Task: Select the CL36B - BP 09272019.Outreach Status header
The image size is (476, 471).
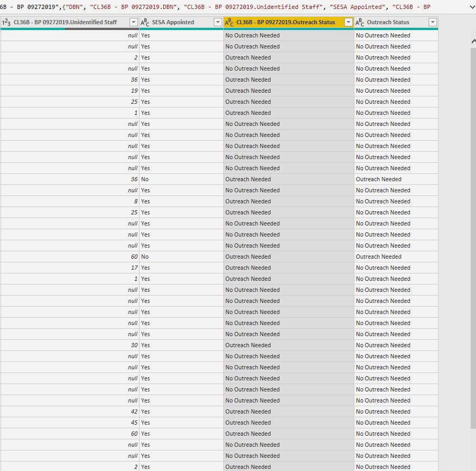Action: (289, 22)
